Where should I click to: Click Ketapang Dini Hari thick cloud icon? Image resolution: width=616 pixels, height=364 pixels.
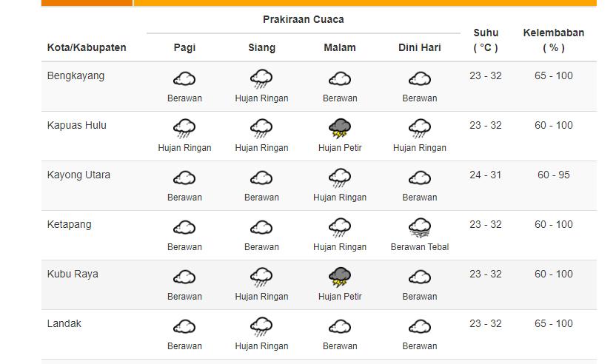pos(420,227)
